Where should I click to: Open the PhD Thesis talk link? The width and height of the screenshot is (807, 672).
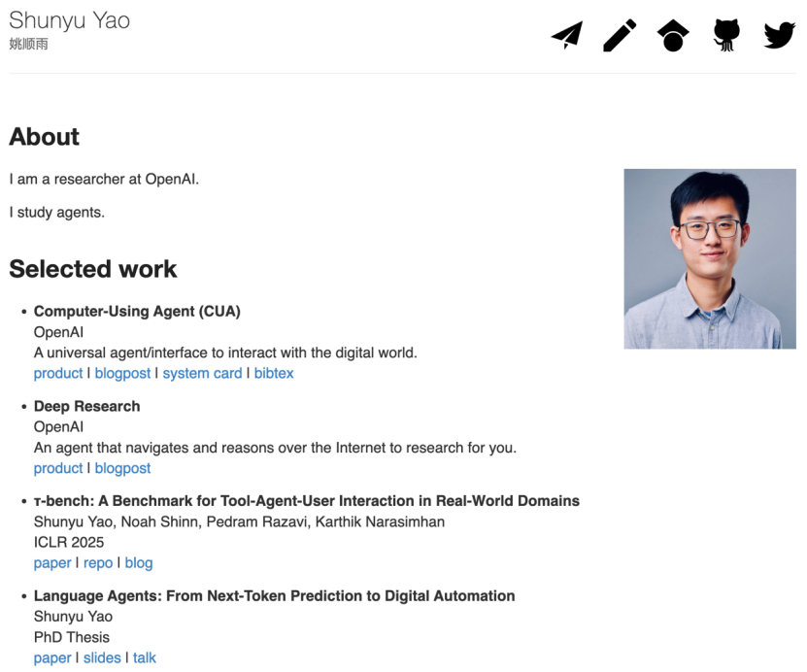coord(145,657)
